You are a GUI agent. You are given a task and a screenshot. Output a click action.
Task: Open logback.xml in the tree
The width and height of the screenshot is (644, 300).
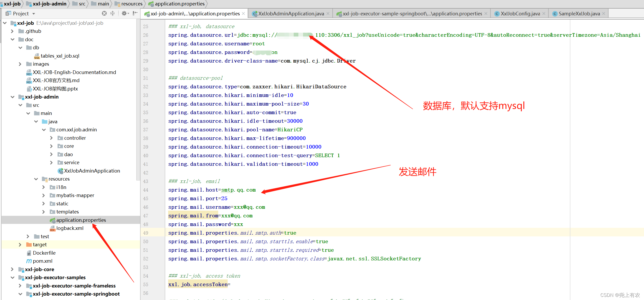pyautogui.click(x=70, y=228)
